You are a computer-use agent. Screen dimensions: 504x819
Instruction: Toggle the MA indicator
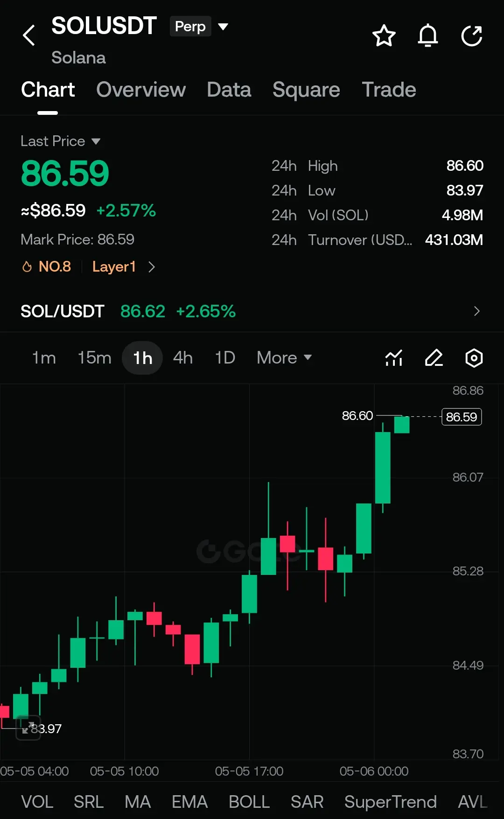[138, 802]
